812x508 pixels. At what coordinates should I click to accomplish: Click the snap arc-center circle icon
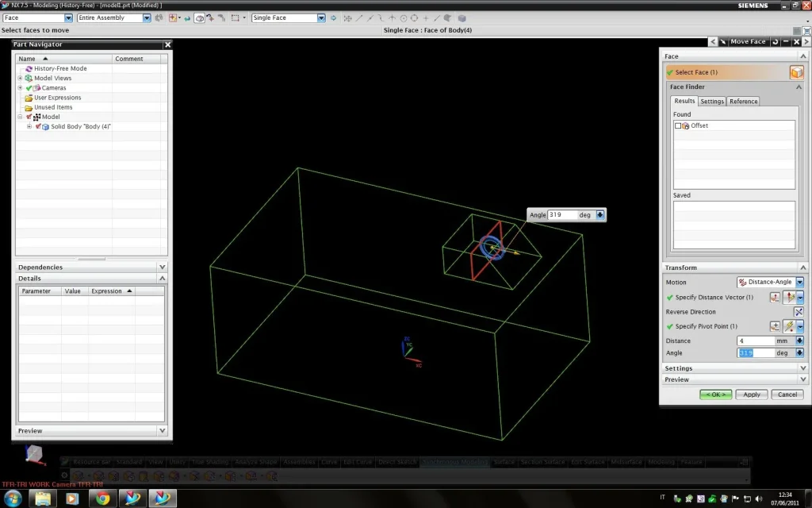point(404,18)
